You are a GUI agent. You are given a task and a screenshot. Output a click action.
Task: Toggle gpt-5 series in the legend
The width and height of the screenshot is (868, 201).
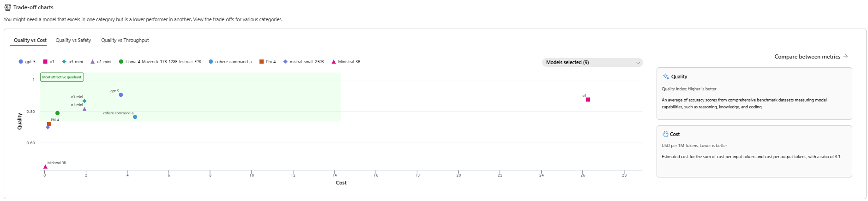click(x=27, y=62)
